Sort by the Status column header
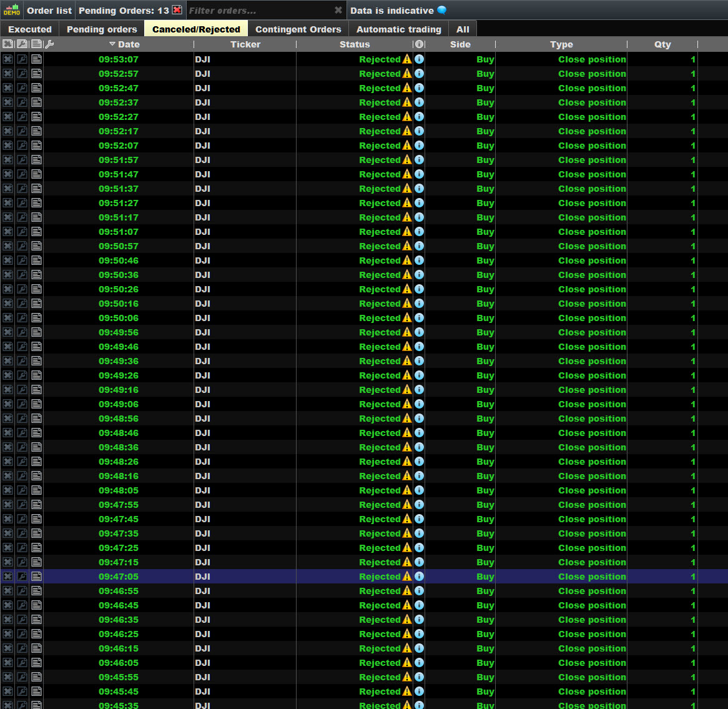 [354, 44]
